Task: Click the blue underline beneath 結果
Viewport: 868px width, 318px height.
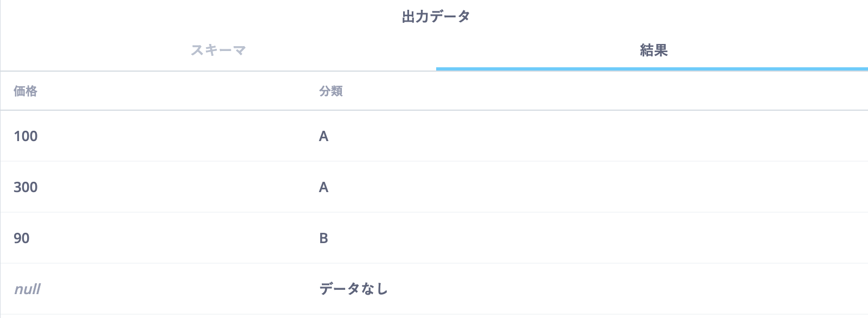Action: coord(652,69)
